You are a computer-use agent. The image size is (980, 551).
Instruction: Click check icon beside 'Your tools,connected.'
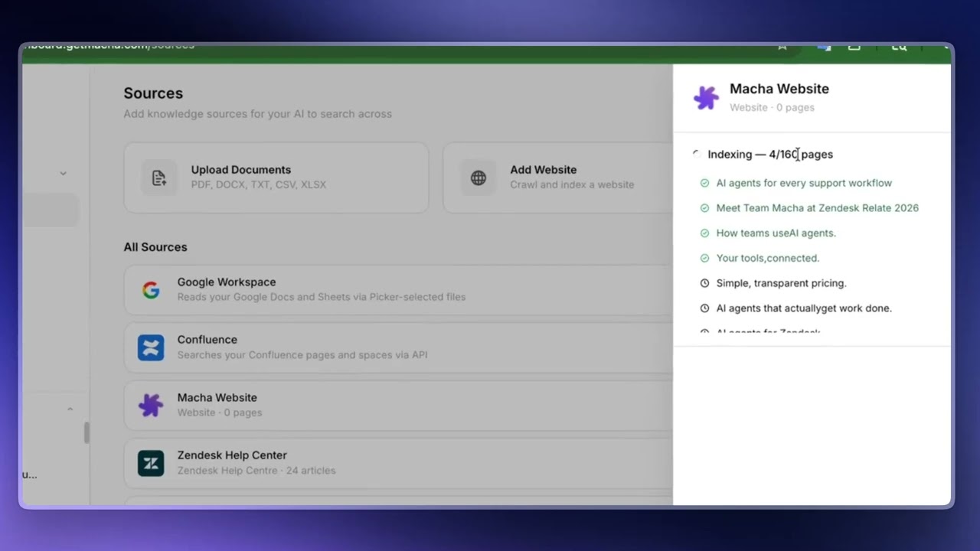tap(704, 258)
